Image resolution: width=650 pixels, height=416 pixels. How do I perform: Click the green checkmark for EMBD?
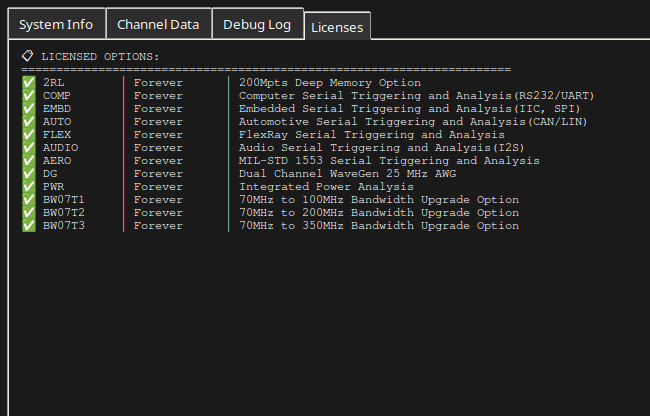pos(29,109)
